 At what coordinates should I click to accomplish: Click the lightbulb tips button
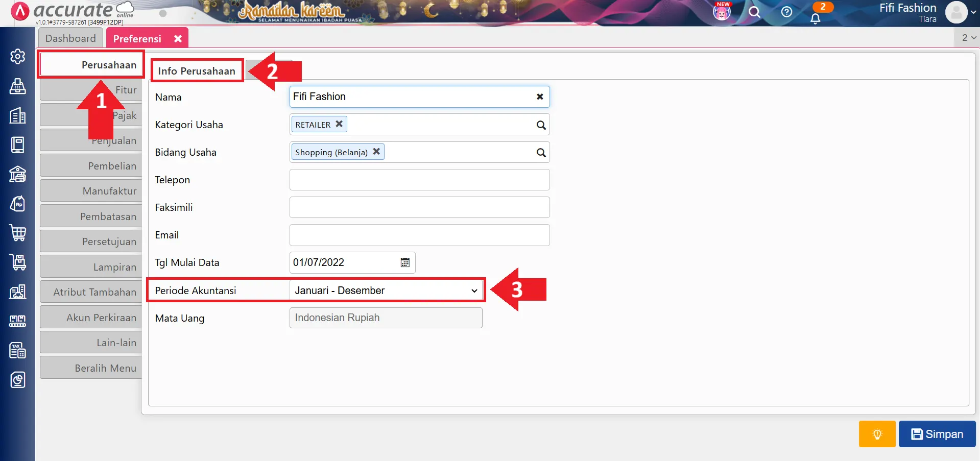877,434
